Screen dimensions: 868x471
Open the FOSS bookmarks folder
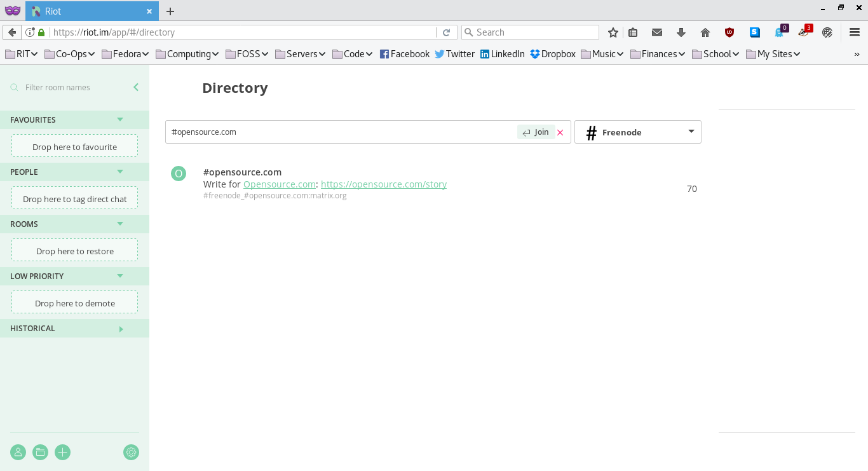pyautogui.click(x=247, y=54)
